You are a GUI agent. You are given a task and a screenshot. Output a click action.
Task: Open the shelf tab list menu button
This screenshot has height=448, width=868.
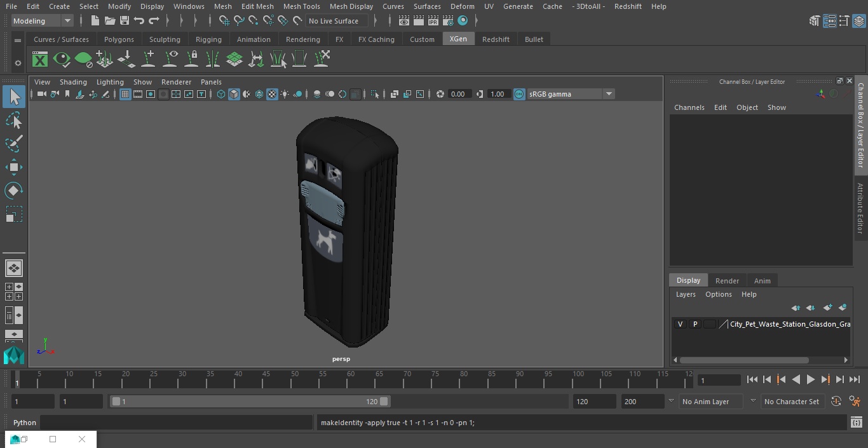coord(18,39)
